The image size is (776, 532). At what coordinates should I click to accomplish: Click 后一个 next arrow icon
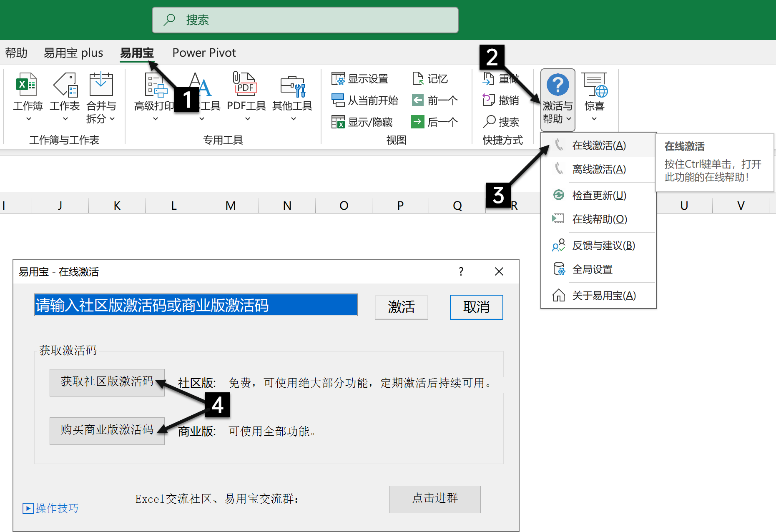point(417,122)
